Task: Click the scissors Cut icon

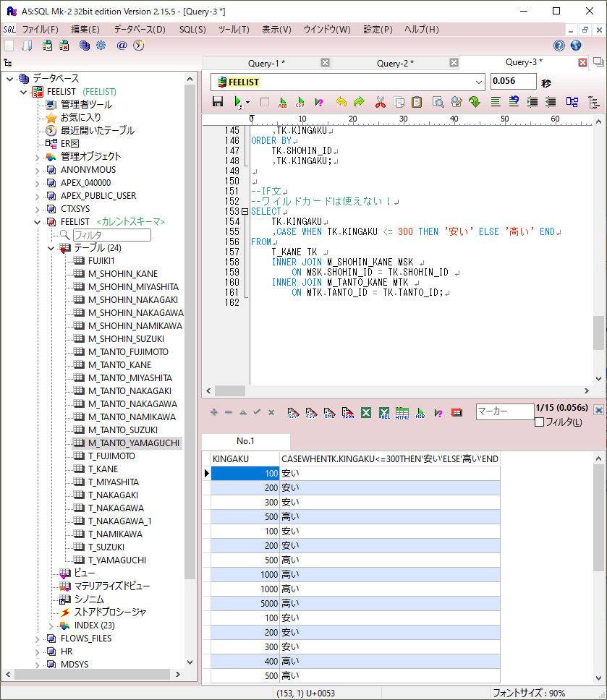Action: 380,103
